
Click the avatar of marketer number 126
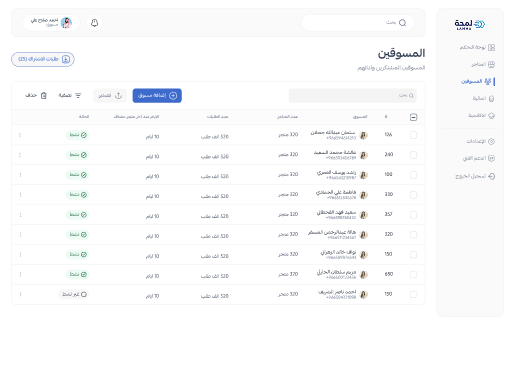click(364, 135)
